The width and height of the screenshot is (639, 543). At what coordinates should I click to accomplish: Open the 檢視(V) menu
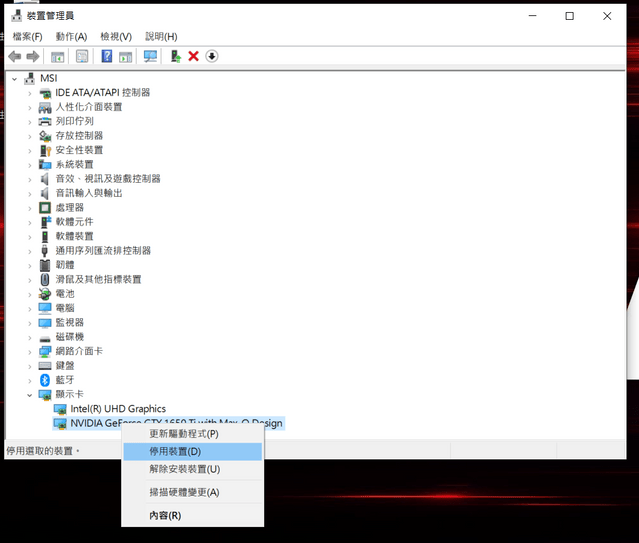(116, 37)
